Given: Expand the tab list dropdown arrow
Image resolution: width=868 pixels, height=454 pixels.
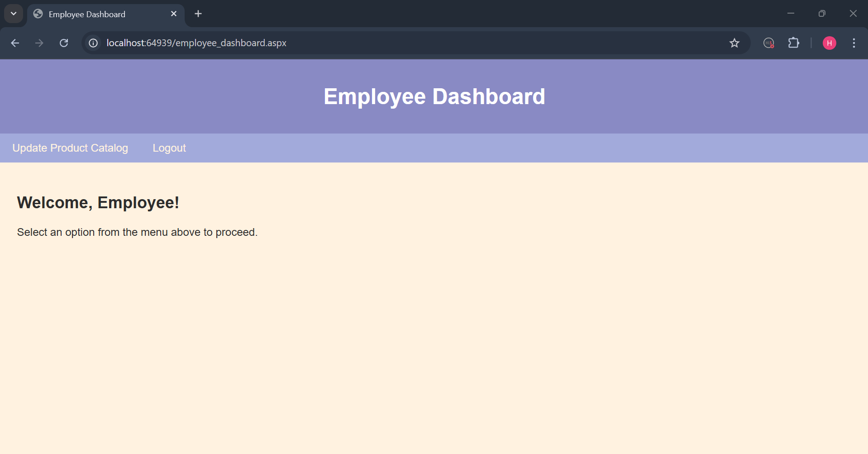Looking at the screenshot, I should point(13,14).
